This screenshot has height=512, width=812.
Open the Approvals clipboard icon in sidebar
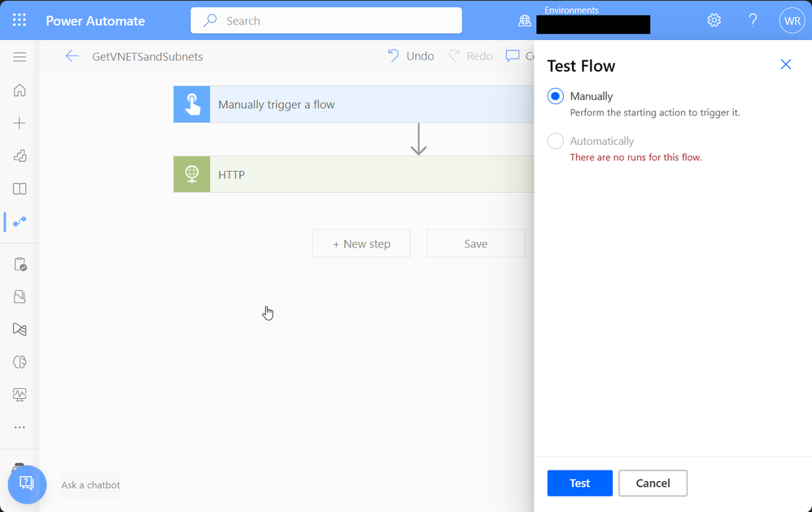pos(20,265)
